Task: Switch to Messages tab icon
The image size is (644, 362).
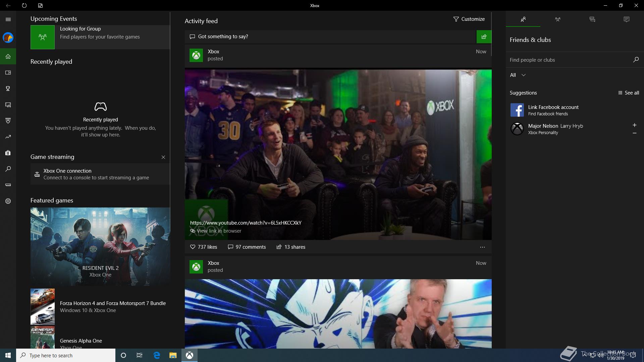Action: (592, 19)
